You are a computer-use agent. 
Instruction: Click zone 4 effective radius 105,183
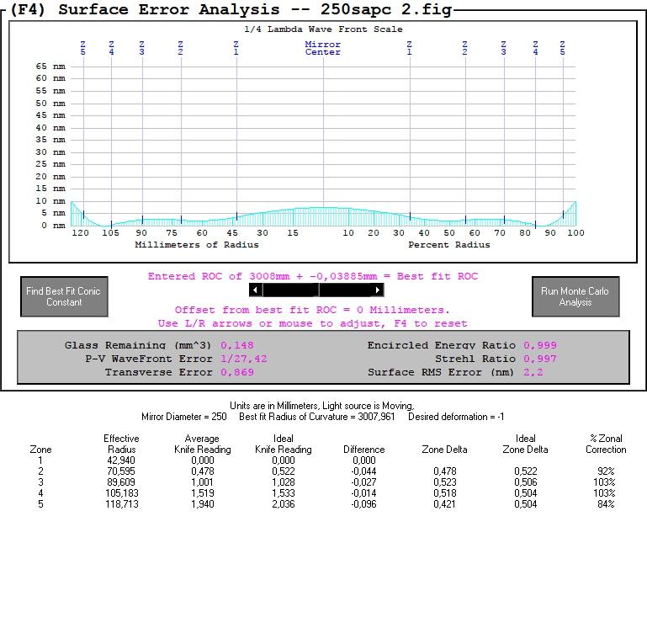pos(122,493)
